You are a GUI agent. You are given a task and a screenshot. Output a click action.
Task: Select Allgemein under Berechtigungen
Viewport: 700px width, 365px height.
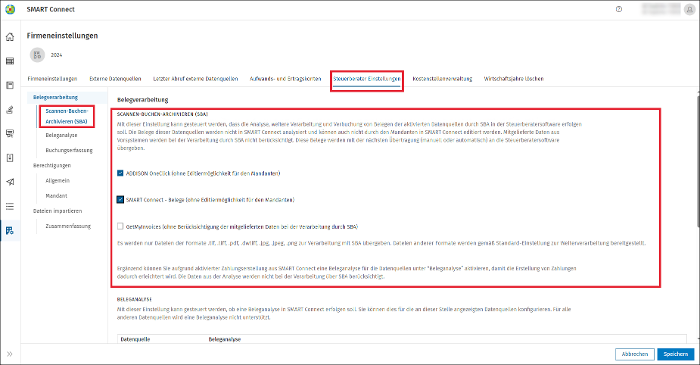point(58,181)
